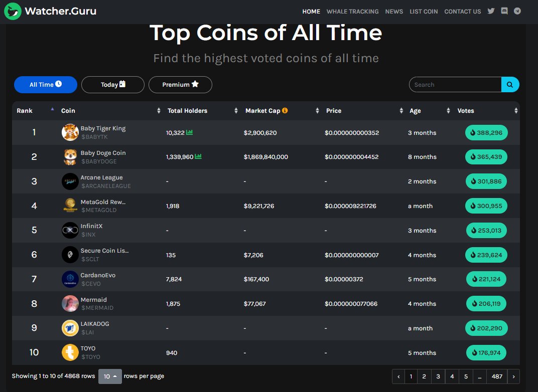This screenshot has height=392, width=538.
Task: Open the CardanoEvo coin name
Action: [98, 275]
